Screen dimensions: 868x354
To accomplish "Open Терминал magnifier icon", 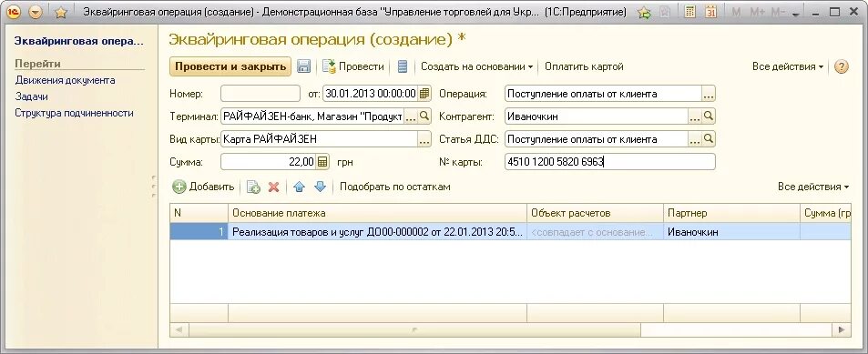I will pos(424,116).
